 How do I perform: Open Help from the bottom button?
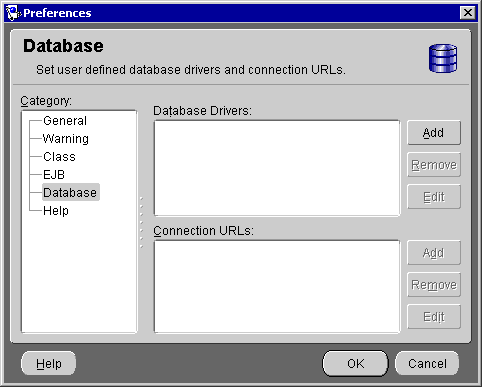coord(49,363)
